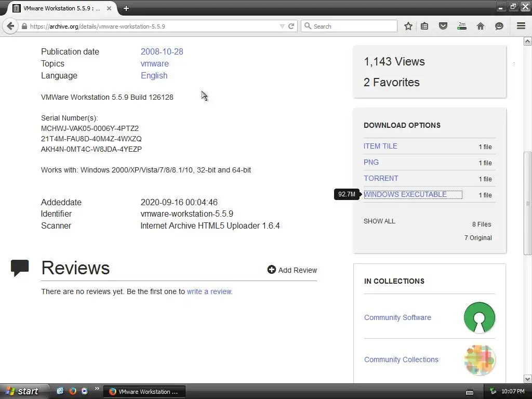
Task: Click the keyboard icon in the taskbar
Action: click(470, 392)
